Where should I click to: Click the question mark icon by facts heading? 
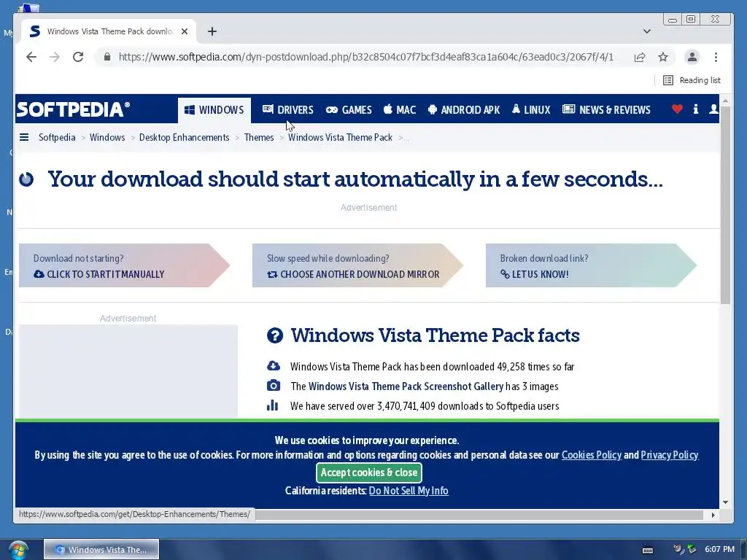(x=275, y=335)
